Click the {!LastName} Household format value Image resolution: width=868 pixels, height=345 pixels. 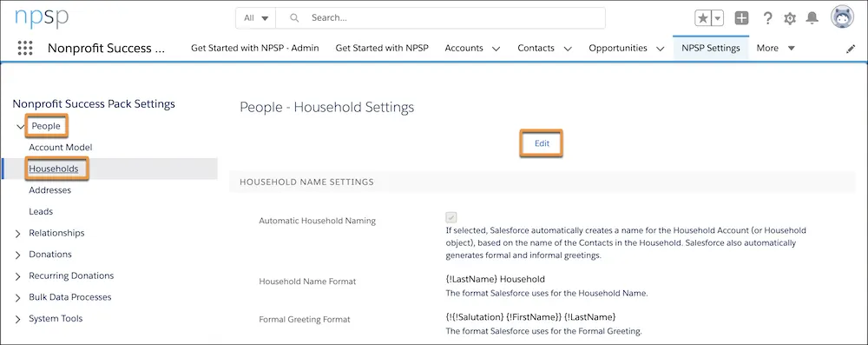coord(496,279)
